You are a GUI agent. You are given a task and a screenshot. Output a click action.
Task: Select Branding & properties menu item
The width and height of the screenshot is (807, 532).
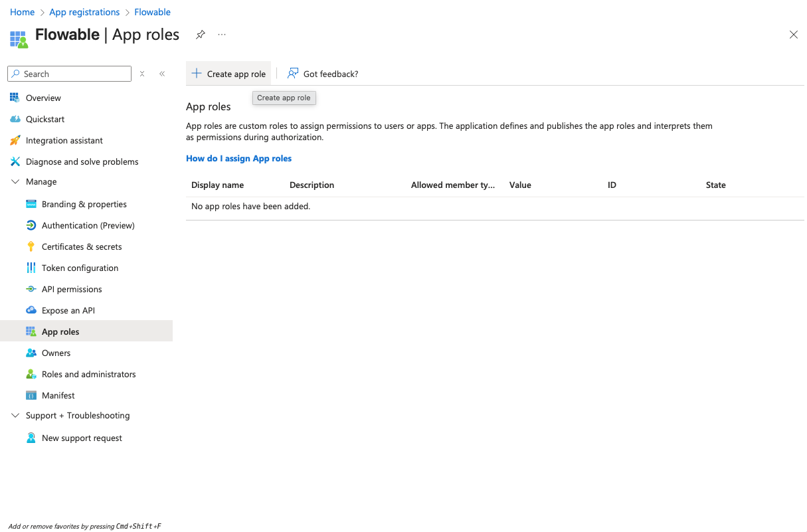[84, 204]
